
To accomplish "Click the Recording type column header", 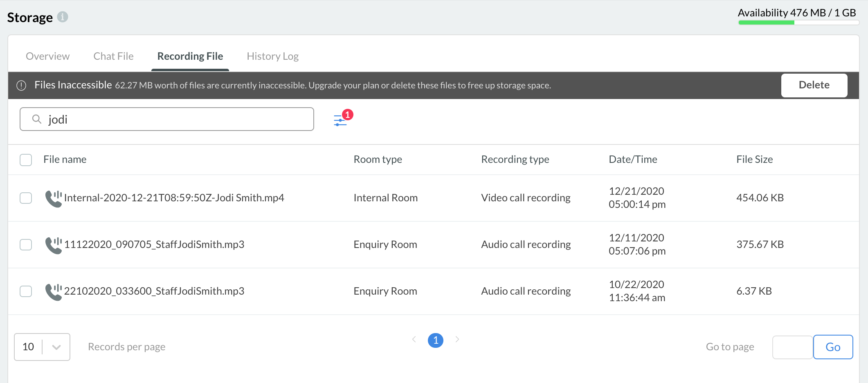I will point(515,159).
